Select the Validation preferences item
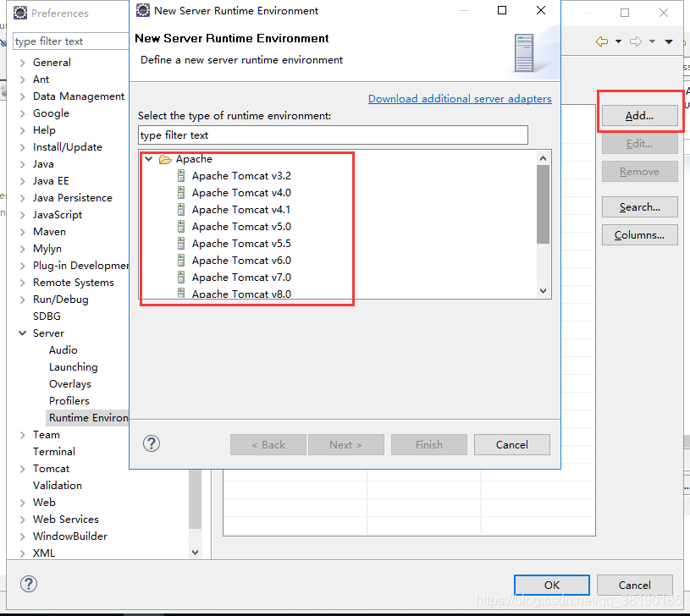The height and width of the screenshot is (616, 690). (58, 486)
